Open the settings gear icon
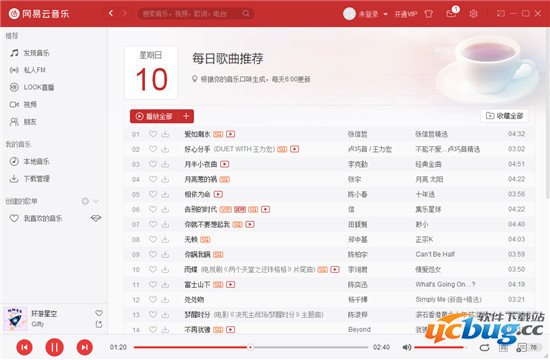This screenshot has height=360, width=550. [x=473, y=14]
